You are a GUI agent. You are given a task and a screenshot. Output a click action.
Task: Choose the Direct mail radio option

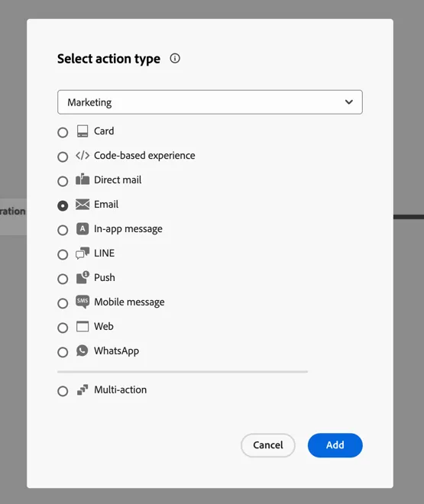[63, 181]
